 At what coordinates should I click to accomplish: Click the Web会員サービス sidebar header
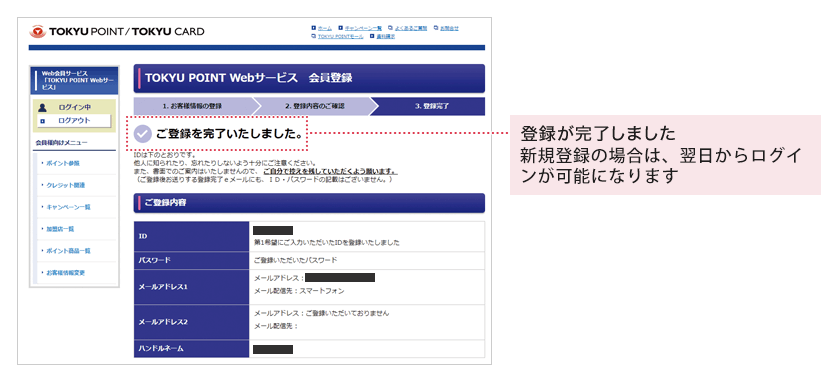tap(74, 80)
